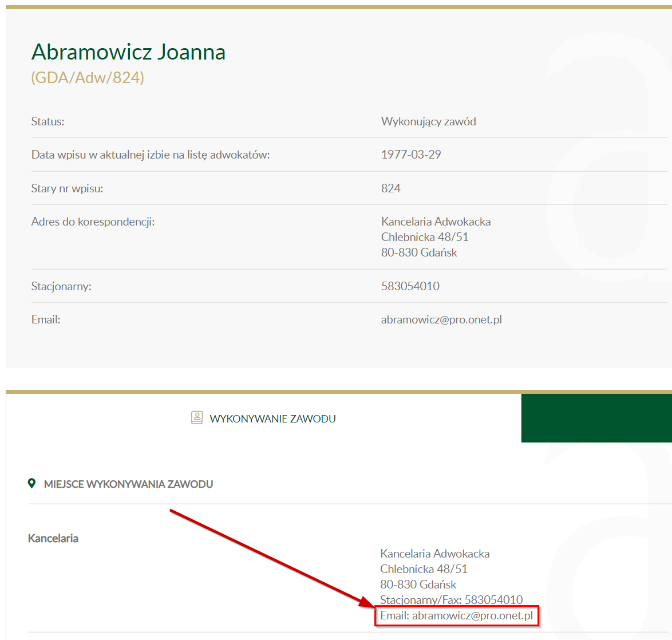Screen dimensions: 672x640
Task: Click the Data wpisu w aktualnej izbie label
Action: tap(151, 155)
